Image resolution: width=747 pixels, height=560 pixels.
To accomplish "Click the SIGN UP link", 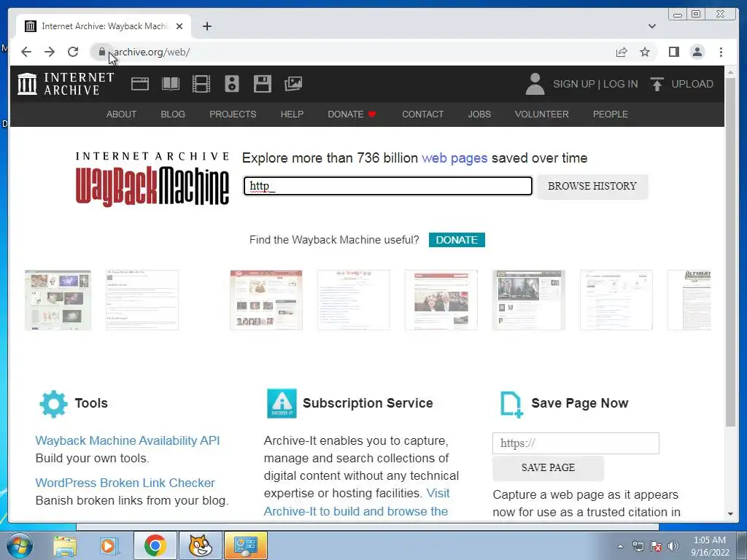I will 574,84.
